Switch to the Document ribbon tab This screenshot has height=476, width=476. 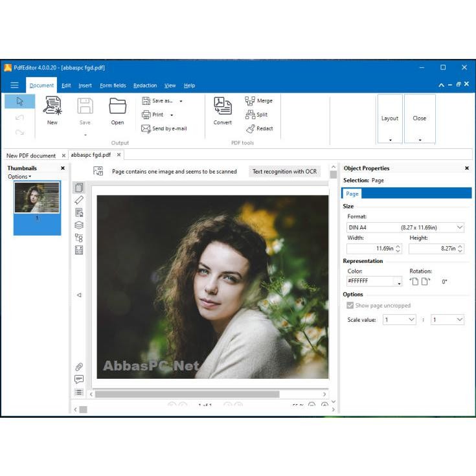pos(41,85)
